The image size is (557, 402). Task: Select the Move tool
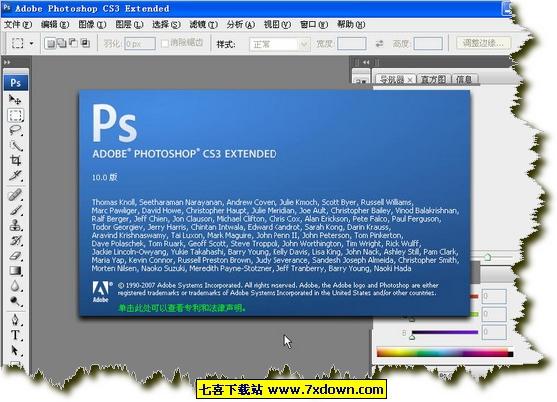click(x=15, y=100)
